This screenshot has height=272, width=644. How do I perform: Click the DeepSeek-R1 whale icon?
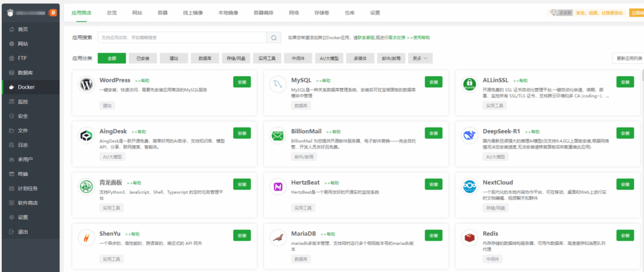469,136
